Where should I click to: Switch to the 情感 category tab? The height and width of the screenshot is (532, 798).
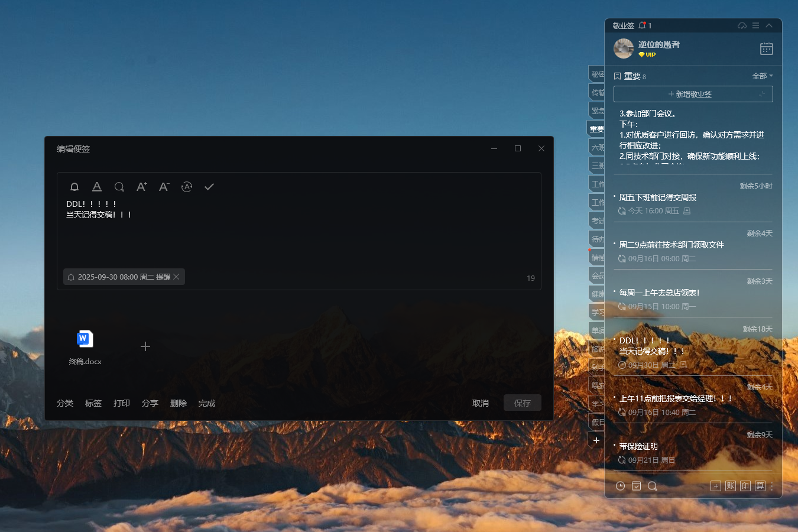pyautogui.click(x=597, y=257)
